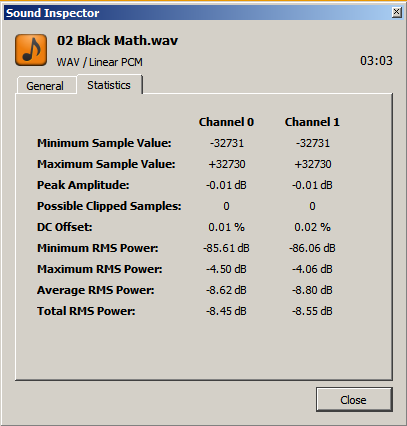Close the Sound Inspector with the X button
Image resolution: width=407 pixels, height=426 pixels.
click(396, 12)
